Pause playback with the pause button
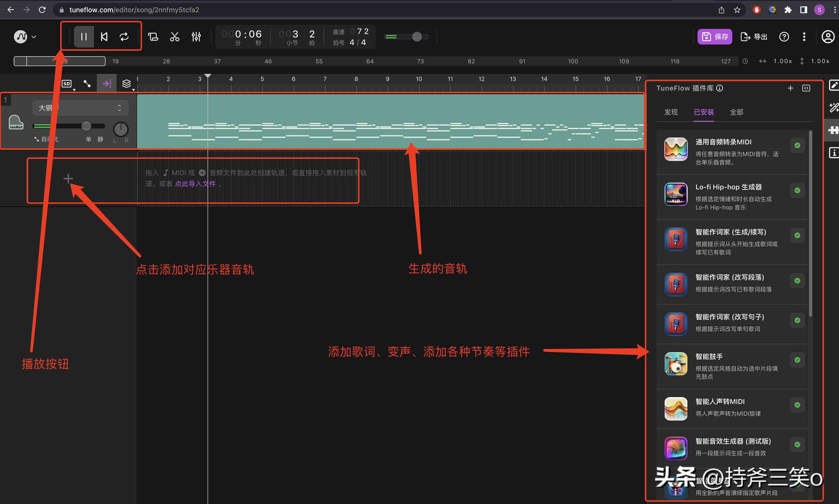The image size is (839, 504). point(83,36)
